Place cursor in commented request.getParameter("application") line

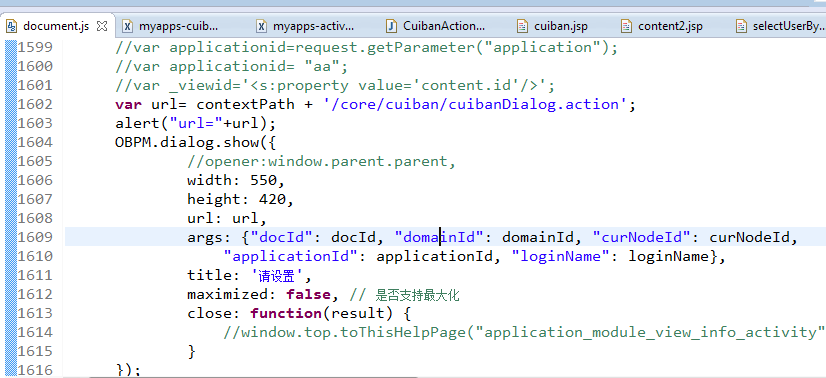coord(366,47)
